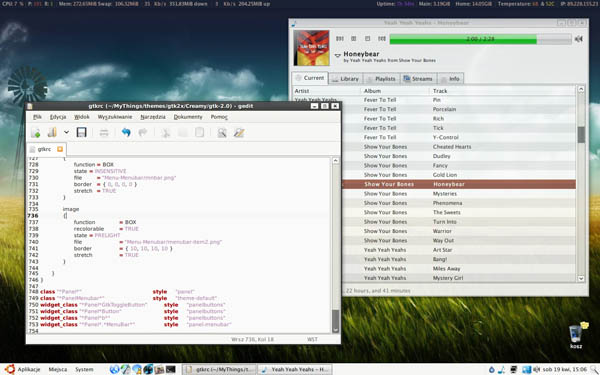Open the Miejsca menu on the panel
The width and height of the screenshot is (600, 375).
[x=58, y=369]
